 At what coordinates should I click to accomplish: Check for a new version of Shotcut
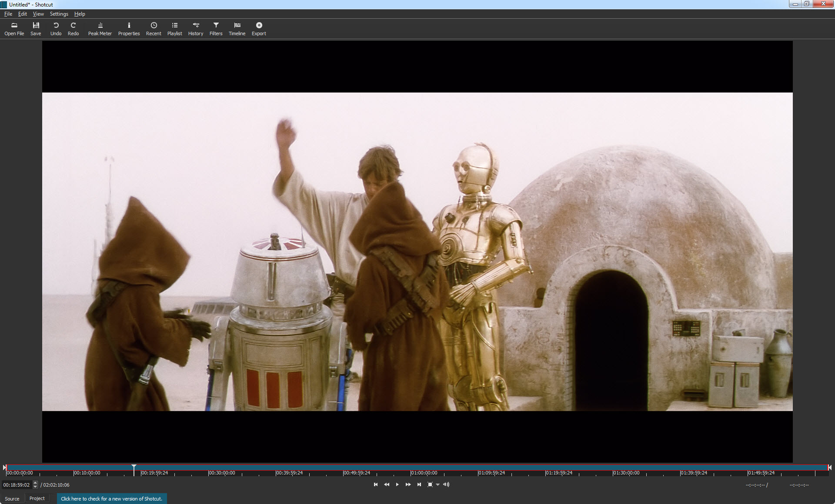(112, 499)
